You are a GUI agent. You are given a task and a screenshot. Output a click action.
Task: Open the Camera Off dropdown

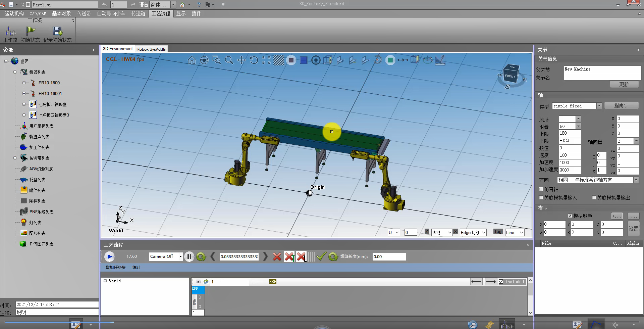pyautogui.click(x=180, y=257)
